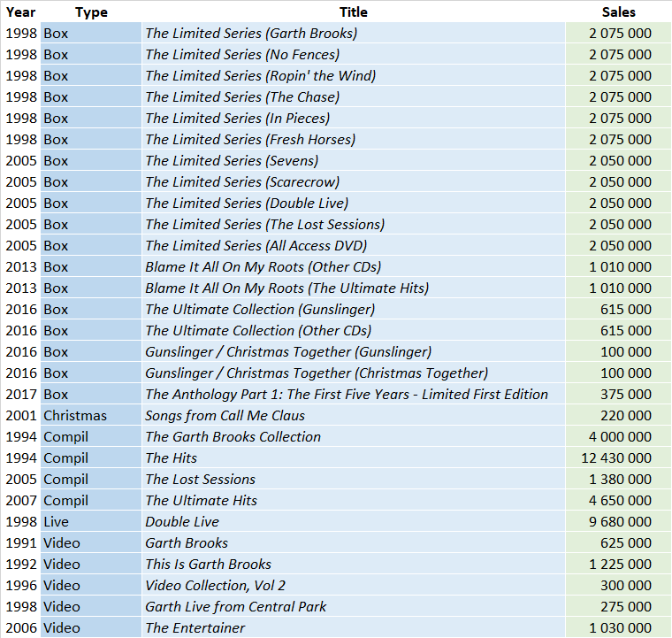Click the Year column header
The width and height of the screenshot is (672, 638).
(20, 12)
